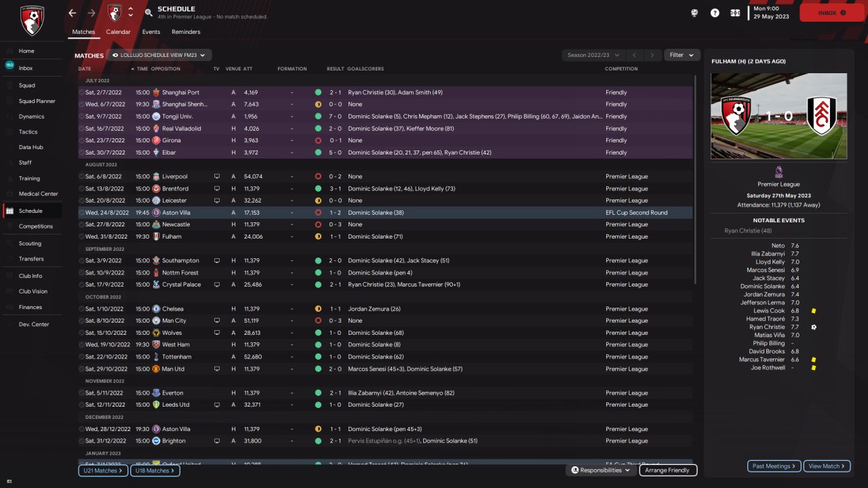
Task: Click the View Match button
Action: 827,466
